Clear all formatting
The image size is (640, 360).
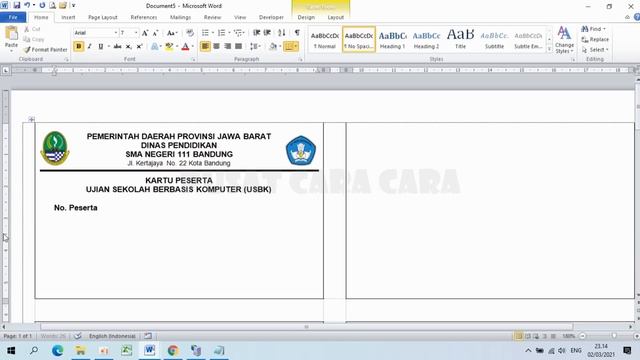(190, 33)
